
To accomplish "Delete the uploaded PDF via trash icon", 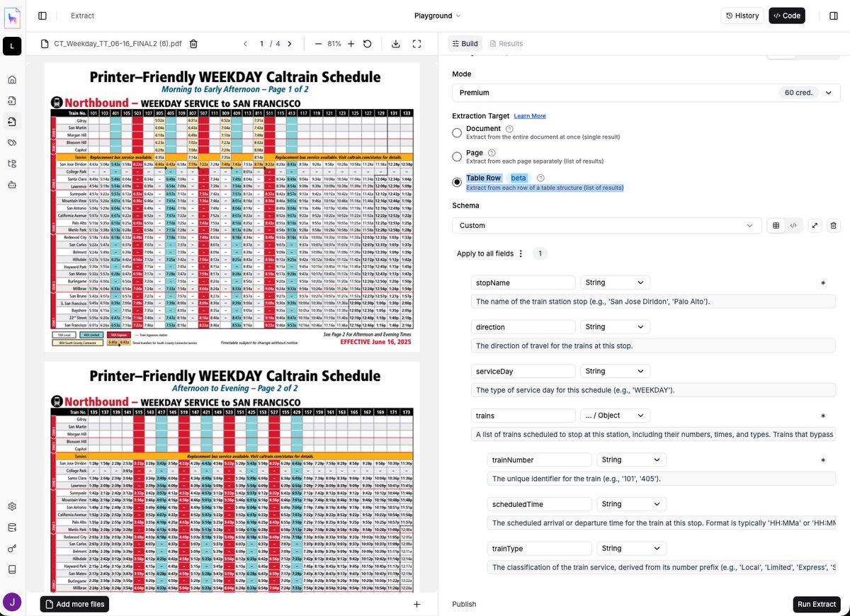I will (193, 43).
